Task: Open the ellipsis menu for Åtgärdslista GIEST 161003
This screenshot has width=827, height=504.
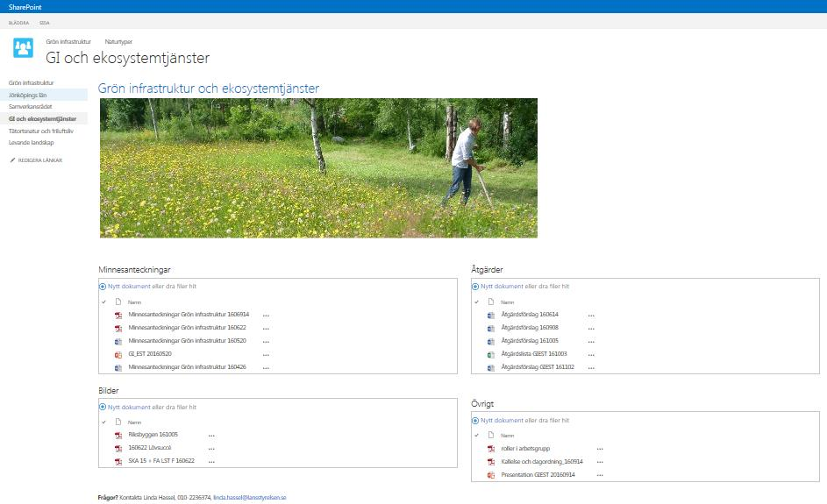Action: 591,355
